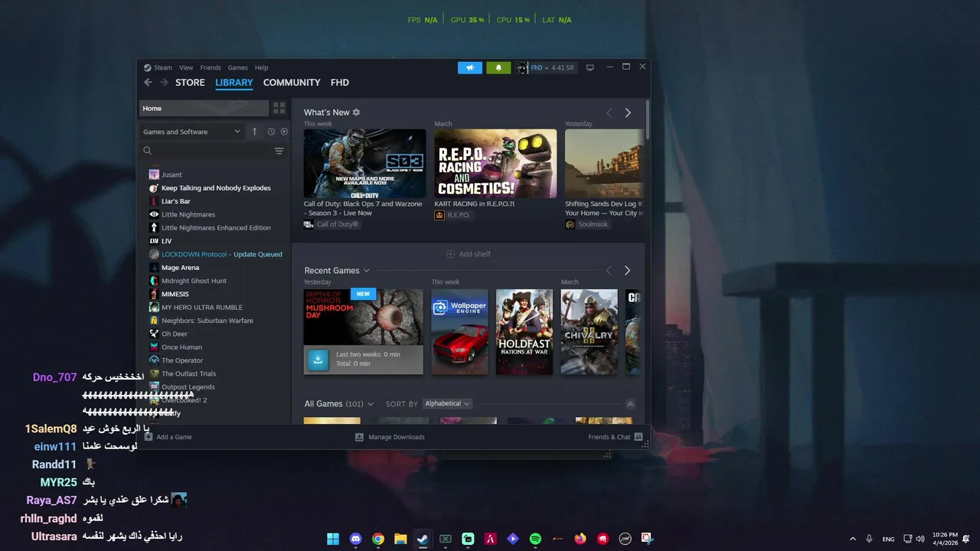Open the R.E.P.O. Racing and Cosmetics card

495,164
